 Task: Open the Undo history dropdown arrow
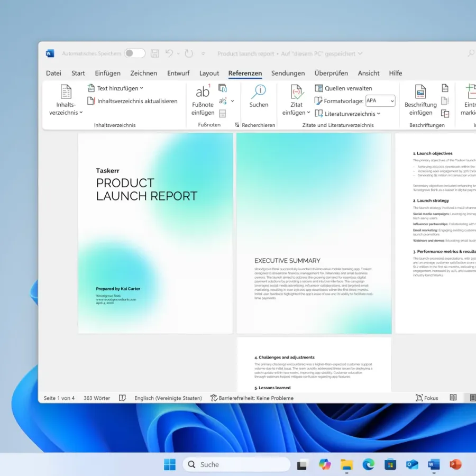[179, 54]
